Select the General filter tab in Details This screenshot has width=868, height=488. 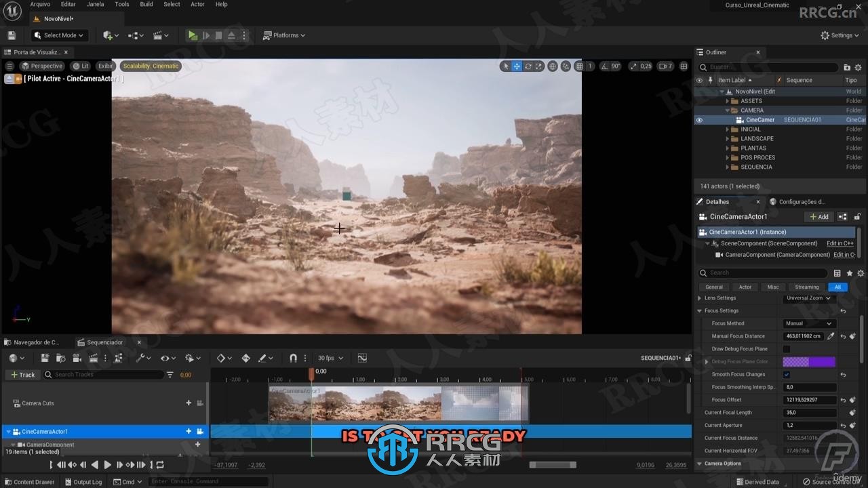coord(714,287)
